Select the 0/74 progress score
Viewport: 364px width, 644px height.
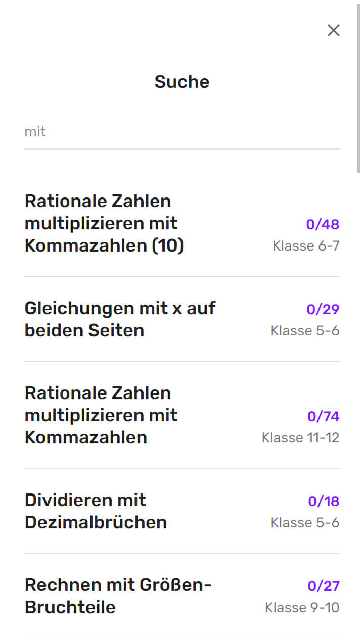[x=323, y=416]
